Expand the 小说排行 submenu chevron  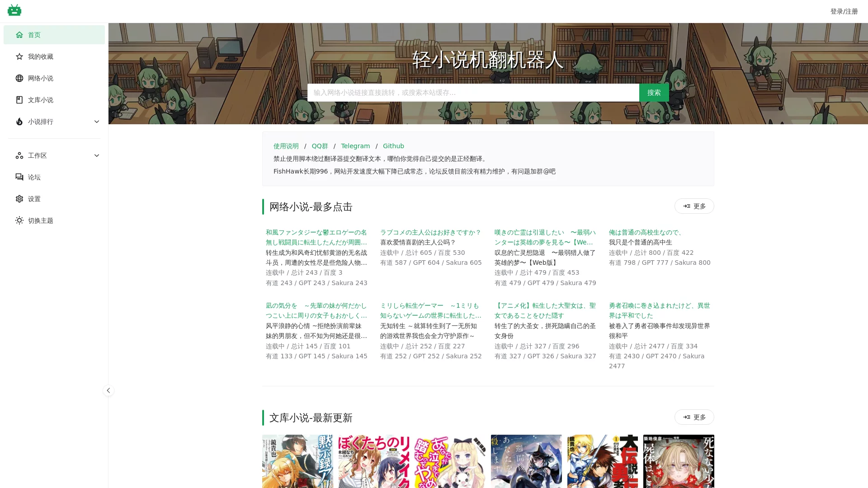[96, 122]
